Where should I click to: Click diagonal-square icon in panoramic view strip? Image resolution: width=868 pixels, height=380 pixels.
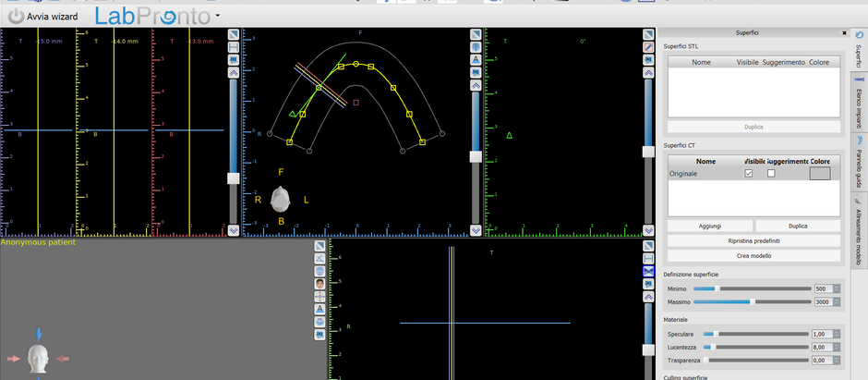point(649,246)
